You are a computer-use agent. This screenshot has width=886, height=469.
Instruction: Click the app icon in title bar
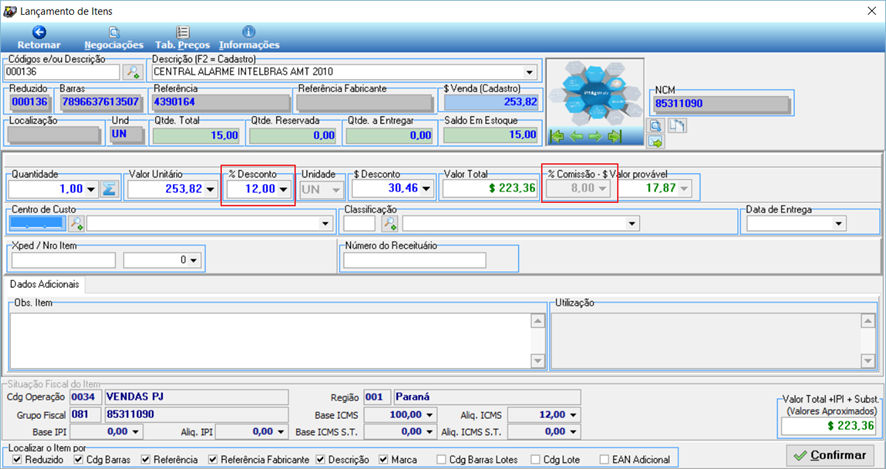[10, 11]
